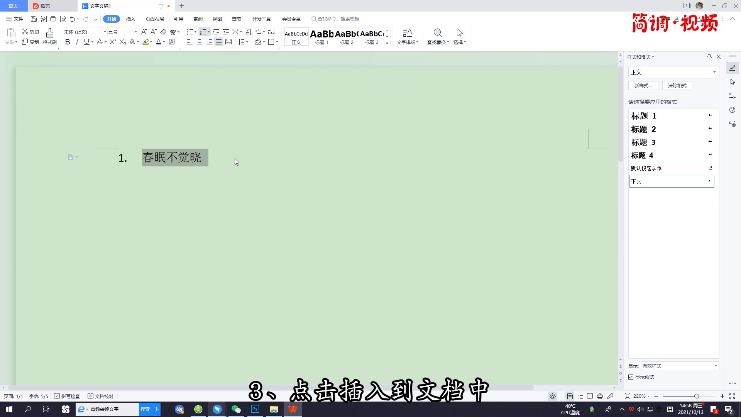Close the styles and formatting panel

point(718,57)
